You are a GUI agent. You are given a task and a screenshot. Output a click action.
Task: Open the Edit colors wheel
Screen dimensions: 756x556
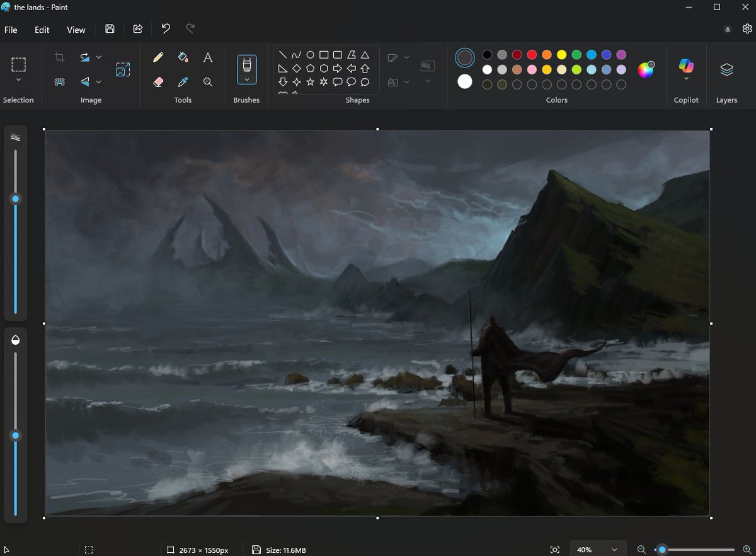pyautogui.click(x=646, y=69)
